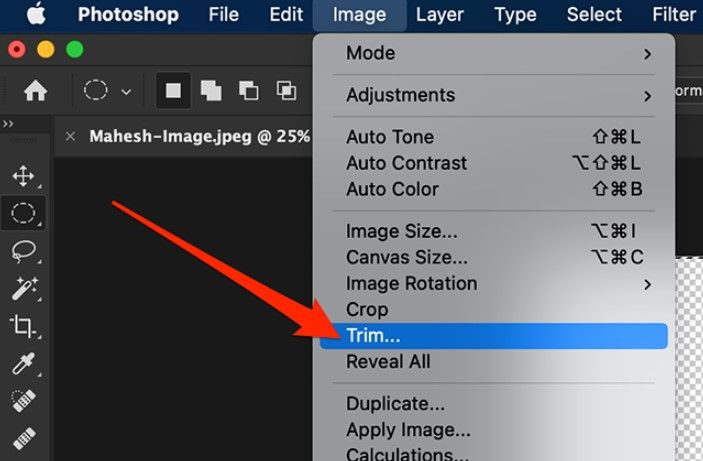Click the tool preset dropdown chevron
The image size is (703, 461).
click(x=126, y=92)
